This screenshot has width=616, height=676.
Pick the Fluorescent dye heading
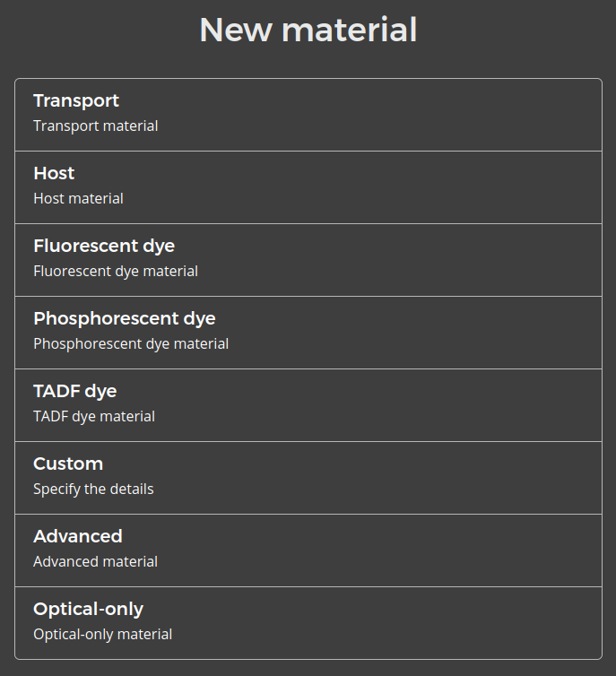[104, 246]
